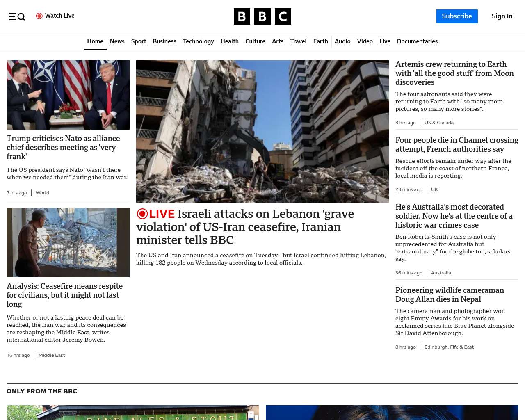Open the Audio section
525x420 pixels.
[x=342, y=41]
